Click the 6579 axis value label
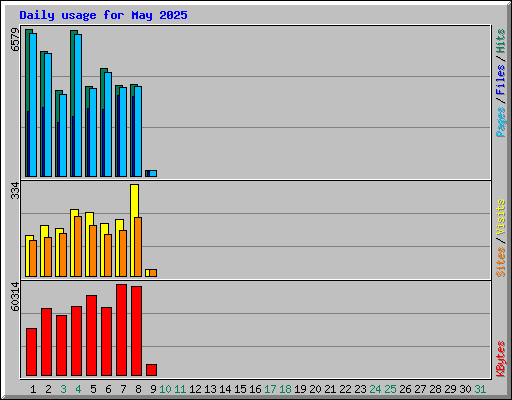 coord(15,40)
